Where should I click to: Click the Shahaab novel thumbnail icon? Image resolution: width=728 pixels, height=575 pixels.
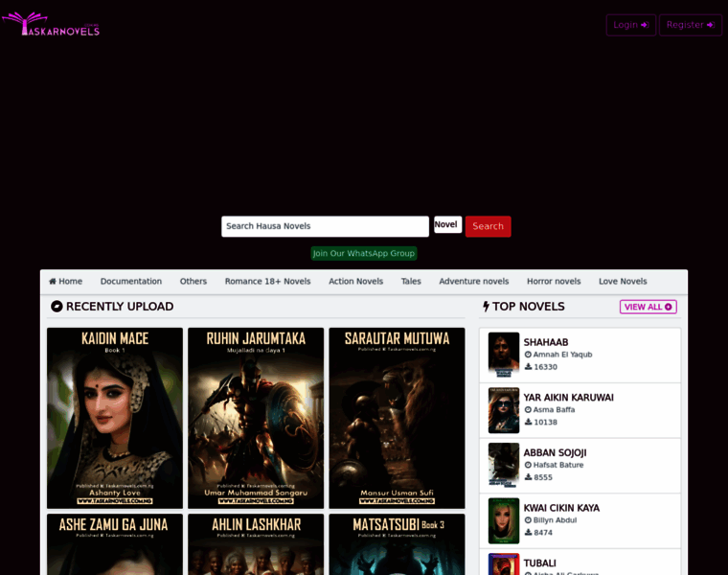click(504, 355)
